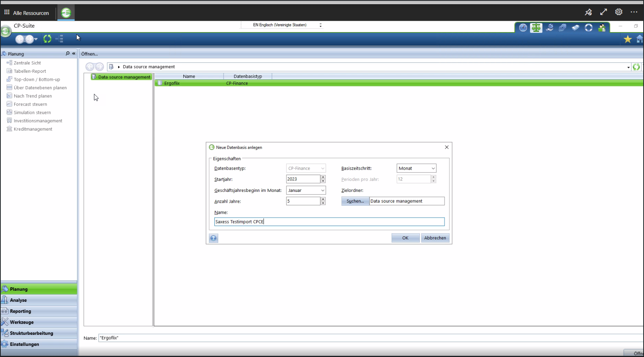Increase the Startjahr value with up arrow
This screenshot has width=644, height=357.
coord(323,177)
